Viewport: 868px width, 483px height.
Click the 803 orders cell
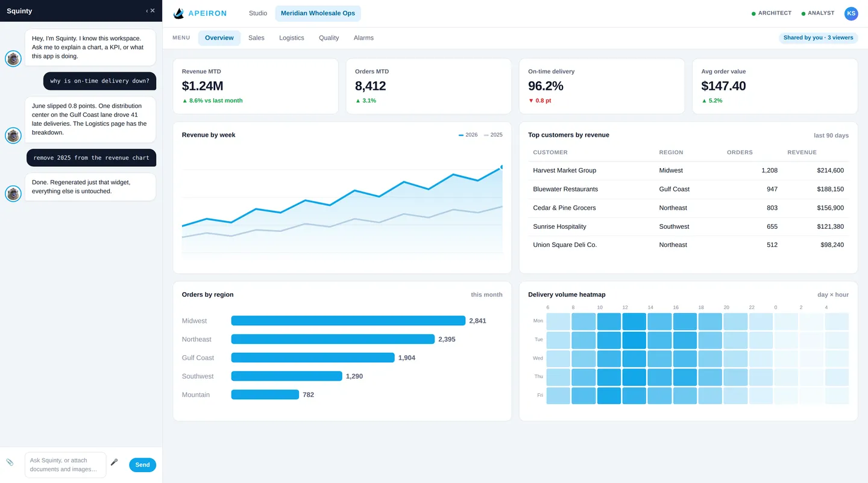click(x=772, y=208)
